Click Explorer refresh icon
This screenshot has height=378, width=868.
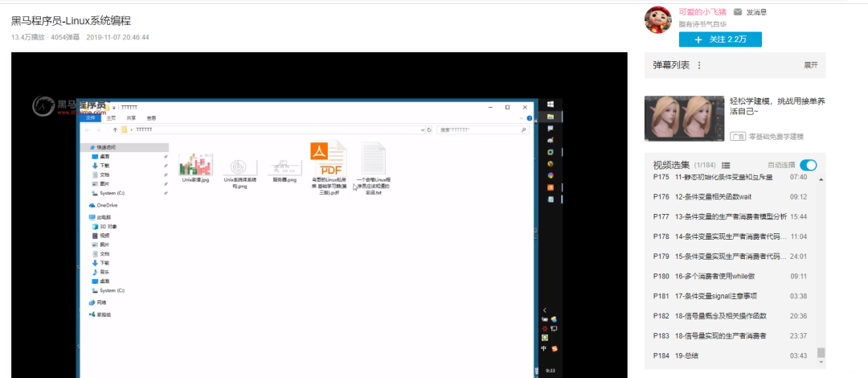coord(429,129)
